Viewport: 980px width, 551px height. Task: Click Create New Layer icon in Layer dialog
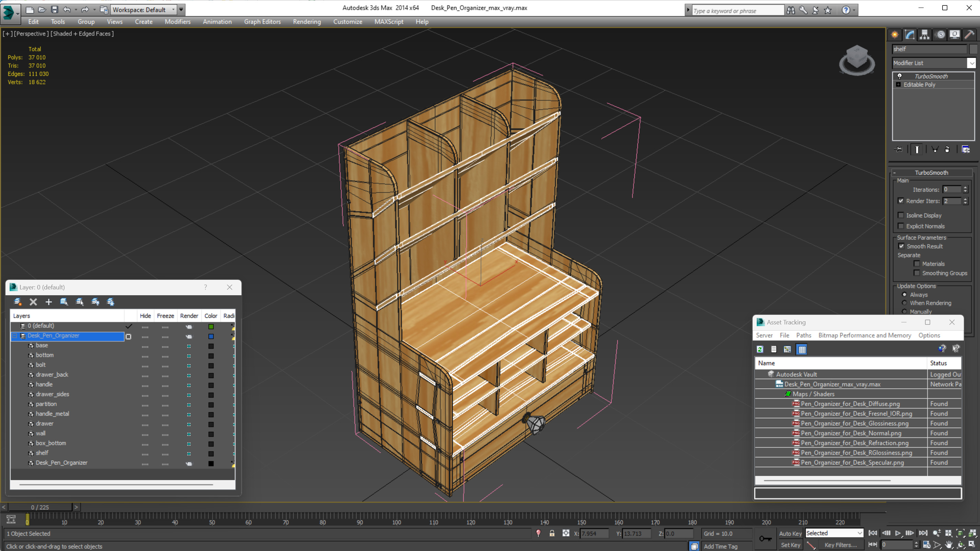pyautogui.click(x=18, y=302)
